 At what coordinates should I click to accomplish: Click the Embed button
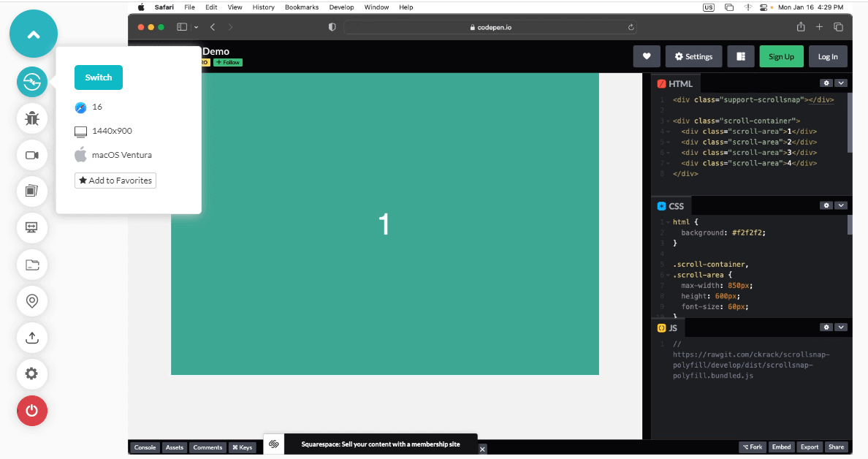(781, 447)
